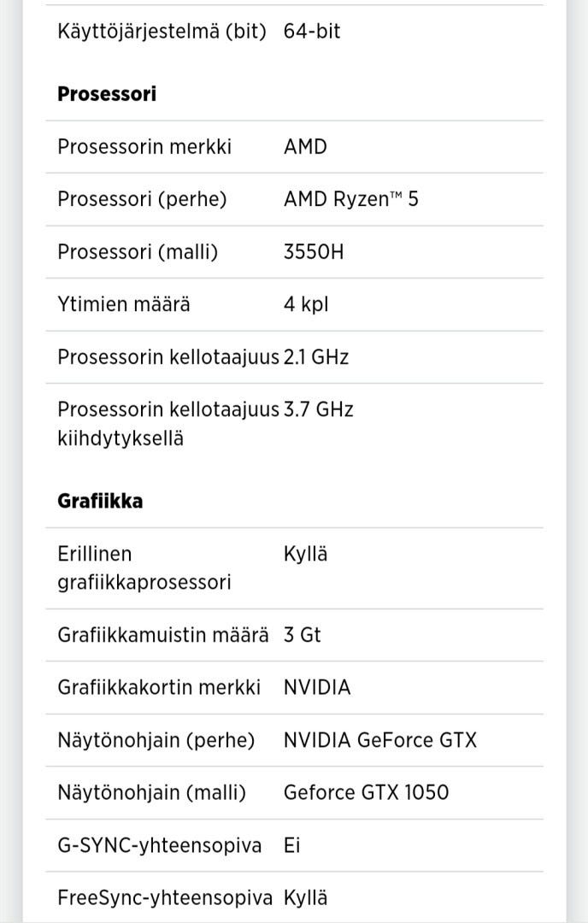Select the NVIDIA GeForce GTX family value
Viewport: 588px width, 923px height.
click(379, 740)
